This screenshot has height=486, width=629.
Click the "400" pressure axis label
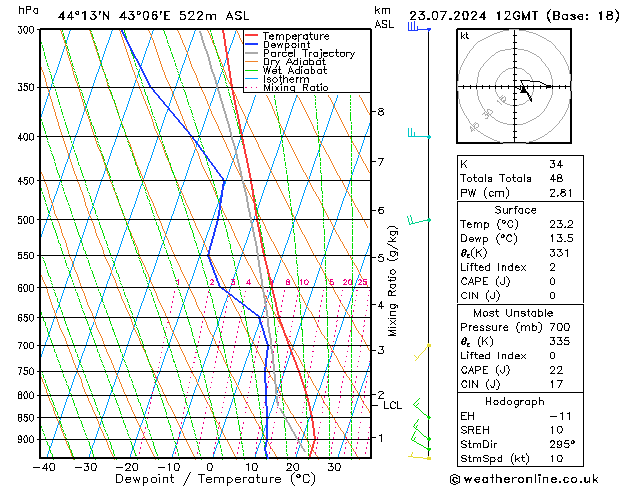pyautogui.click(x=28, y=137)
